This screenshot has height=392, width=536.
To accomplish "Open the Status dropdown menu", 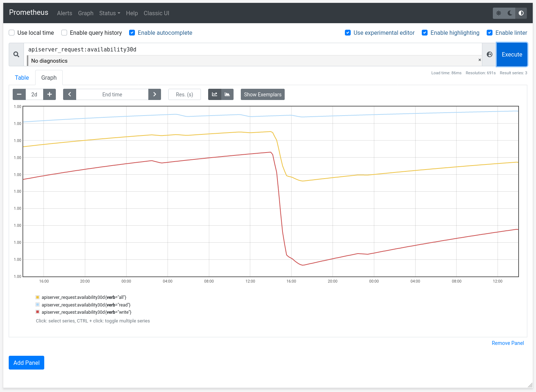I will point(110,13).
